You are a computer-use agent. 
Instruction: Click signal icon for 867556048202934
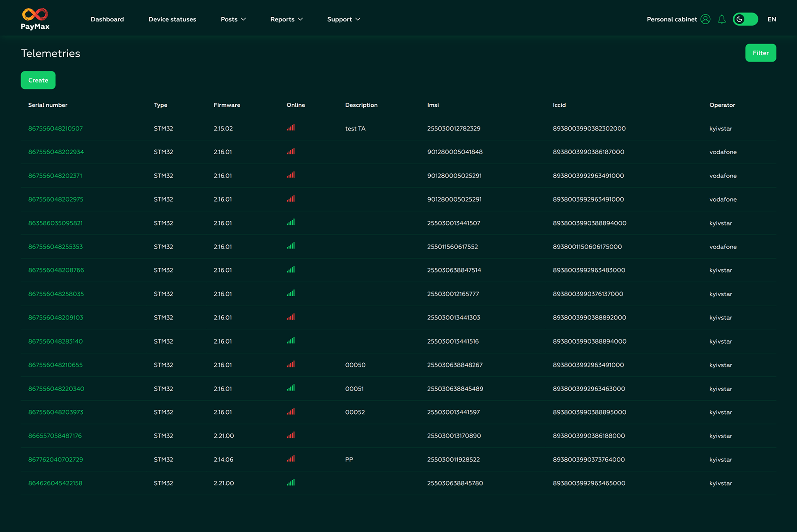[x=291, y=151]
